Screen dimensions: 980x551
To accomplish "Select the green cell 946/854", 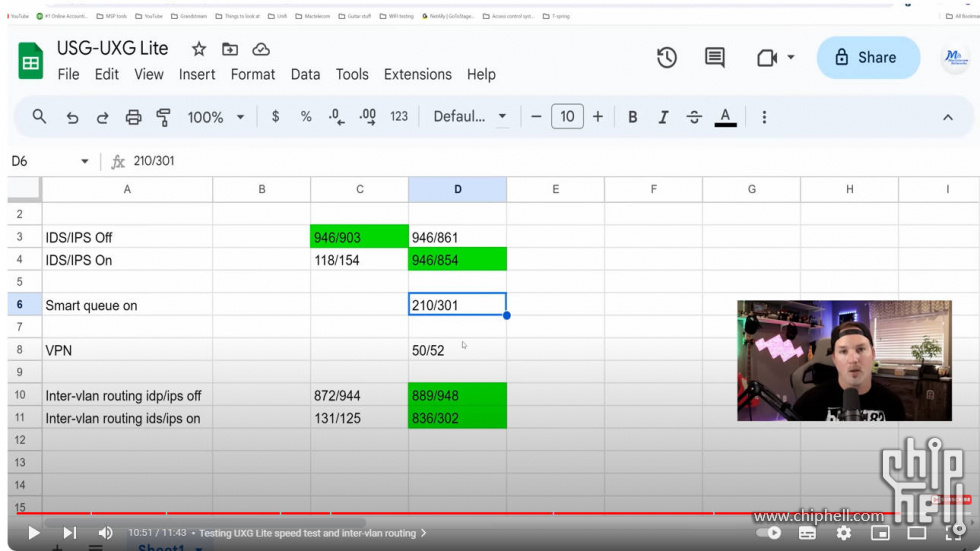I will [x=458, y=259].
